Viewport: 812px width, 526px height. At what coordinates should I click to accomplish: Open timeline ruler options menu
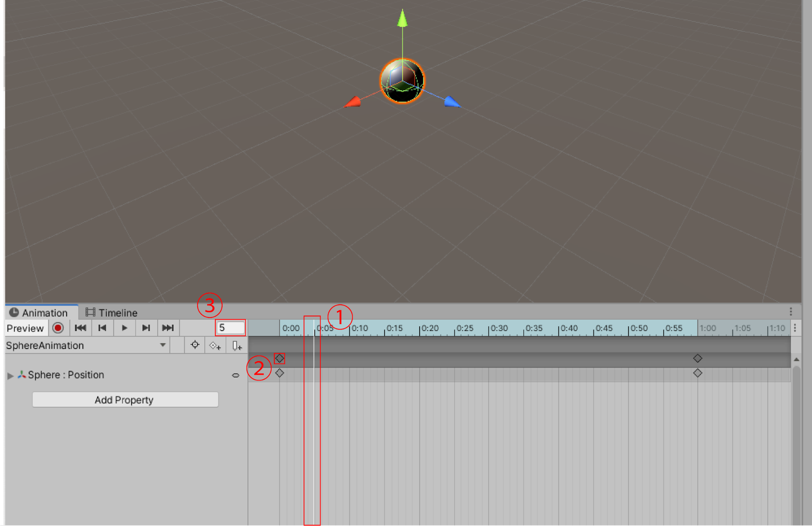point(795,328)
